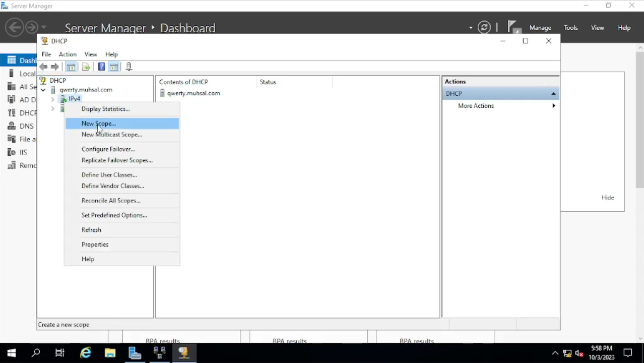Click the blue Help toolbar icon
644x363 pixels.
[101, 67]
